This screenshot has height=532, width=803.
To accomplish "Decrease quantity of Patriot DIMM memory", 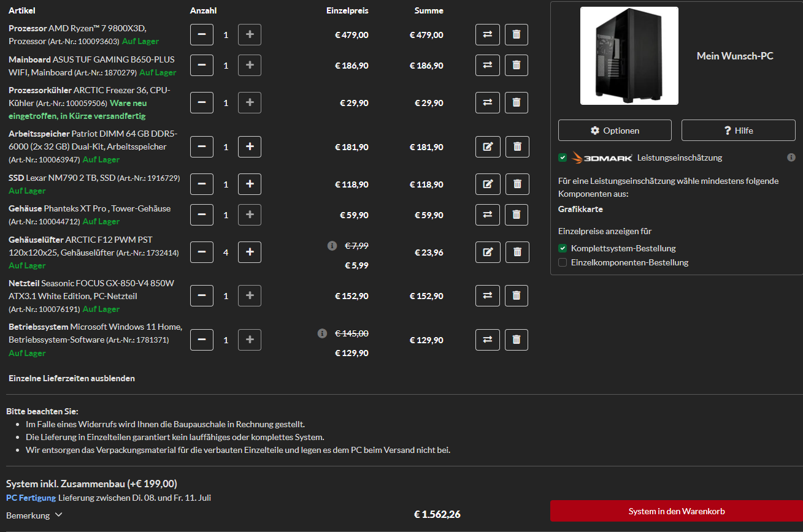I will (202, 147).
